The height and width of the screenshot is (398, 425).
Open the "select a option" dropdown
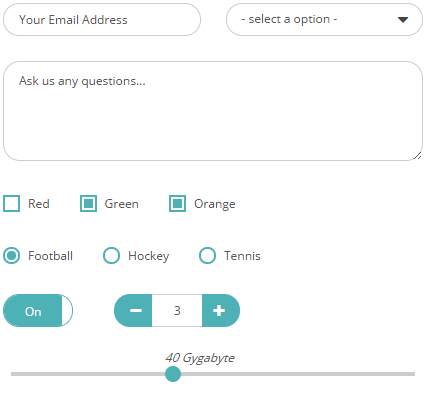324,20
